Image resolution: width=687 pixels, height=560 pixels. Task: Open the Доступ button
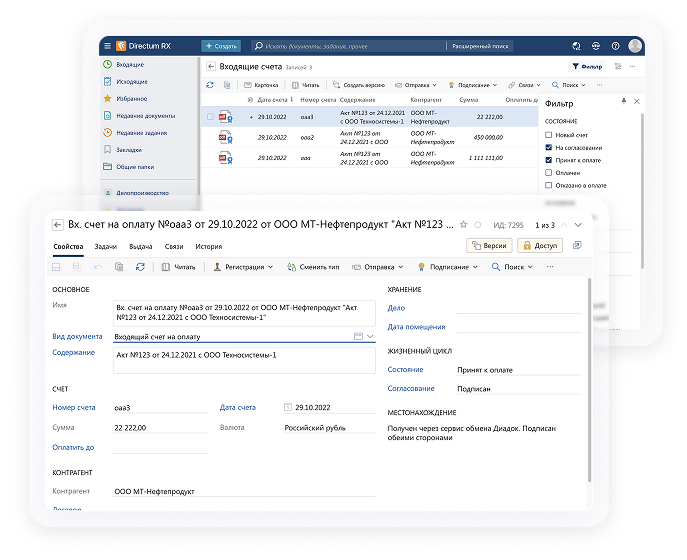click(x=540, y=246)
